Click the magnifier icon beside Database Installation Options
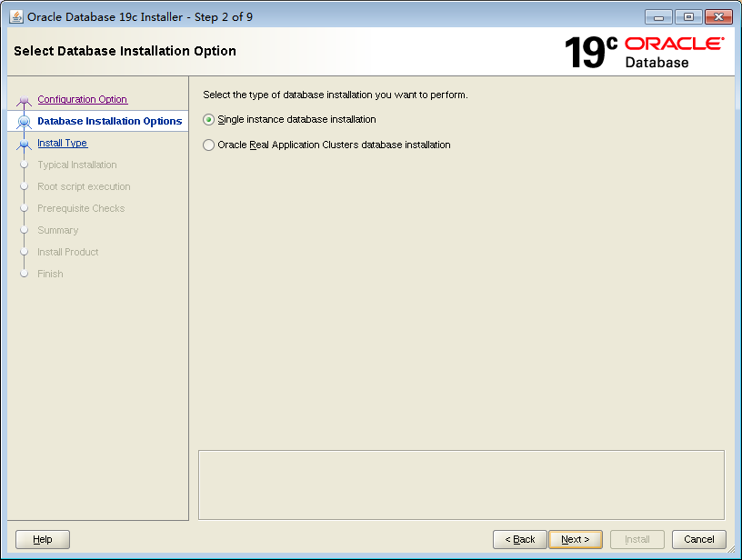The width and height of the screenshot is (742, 560). 24,121
